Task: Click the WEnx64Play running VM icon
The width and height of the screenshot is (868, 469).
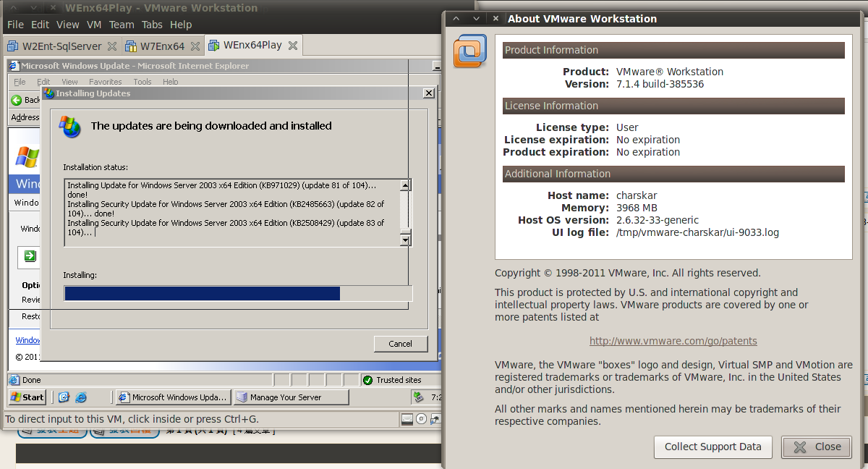Action: pos(214,45)
